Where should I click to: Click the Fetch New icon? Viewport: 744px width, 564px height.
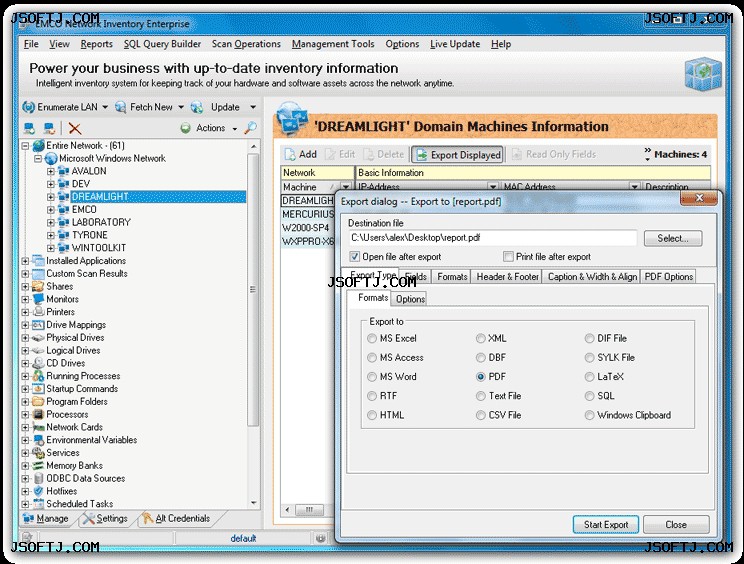pyautogui.click(x=121, y=107)
